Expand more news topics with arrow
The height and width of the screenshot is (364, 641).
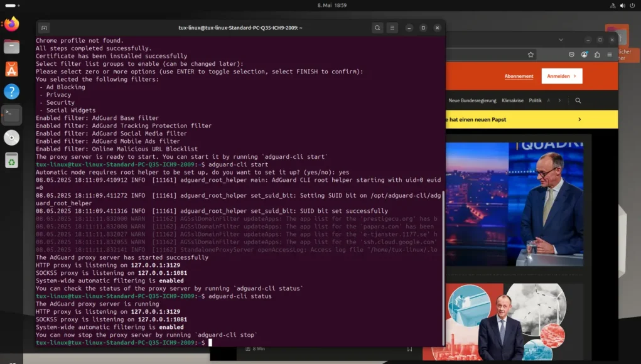[559, 100]
